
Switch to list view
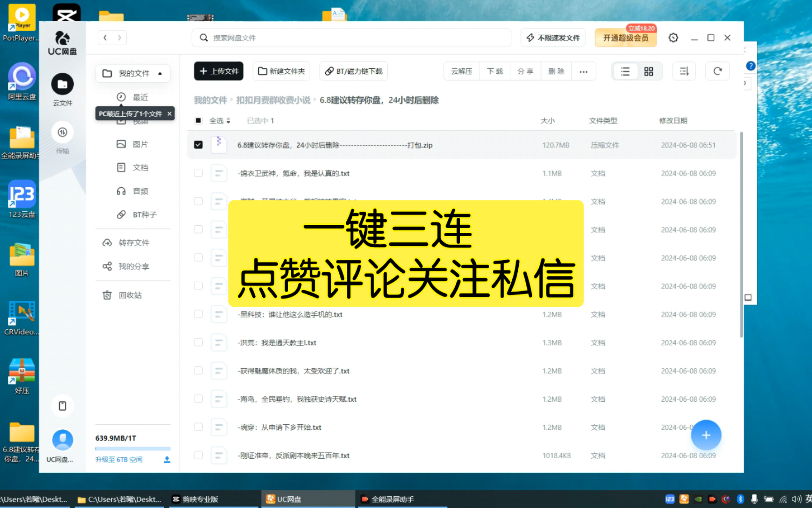coord(625,71)
